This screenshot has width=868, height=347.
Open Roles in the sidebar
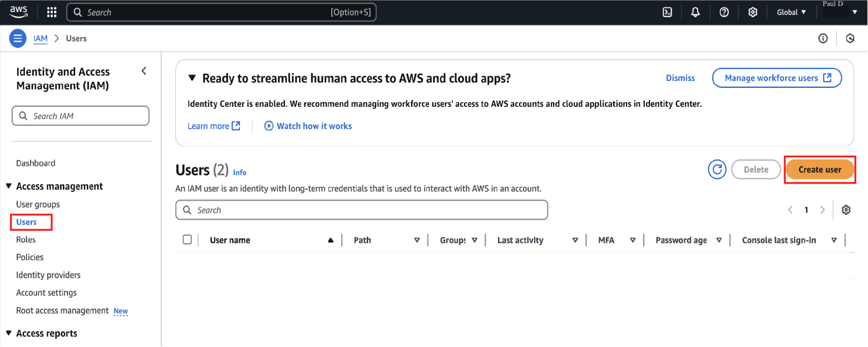click(x=26, y=240)
